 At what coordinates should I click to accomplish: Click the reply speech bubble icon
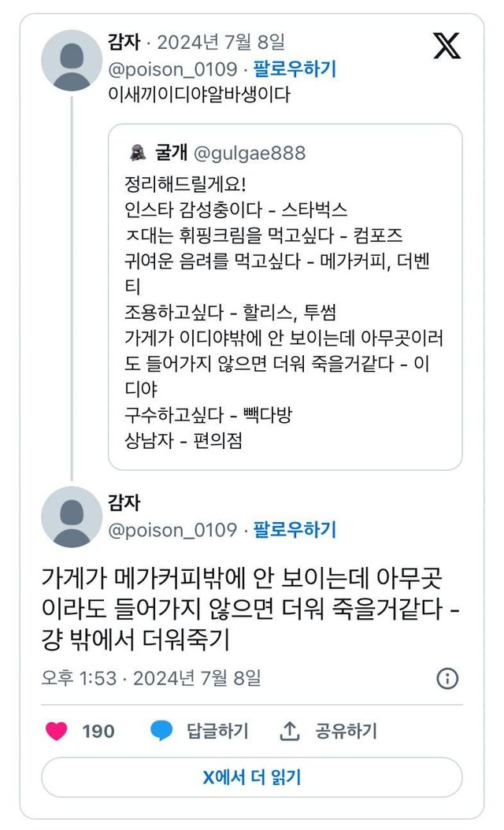pos(161,731)
